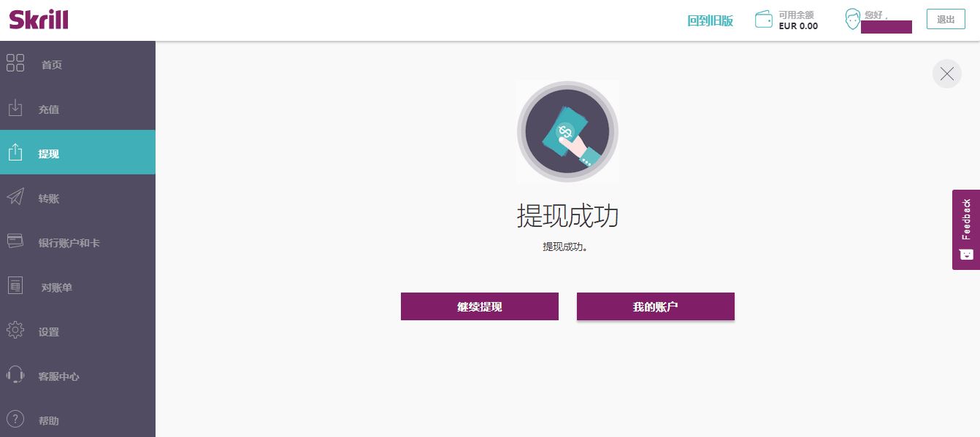
Task: Click the wallet balance icon
Action: [764, 20]
